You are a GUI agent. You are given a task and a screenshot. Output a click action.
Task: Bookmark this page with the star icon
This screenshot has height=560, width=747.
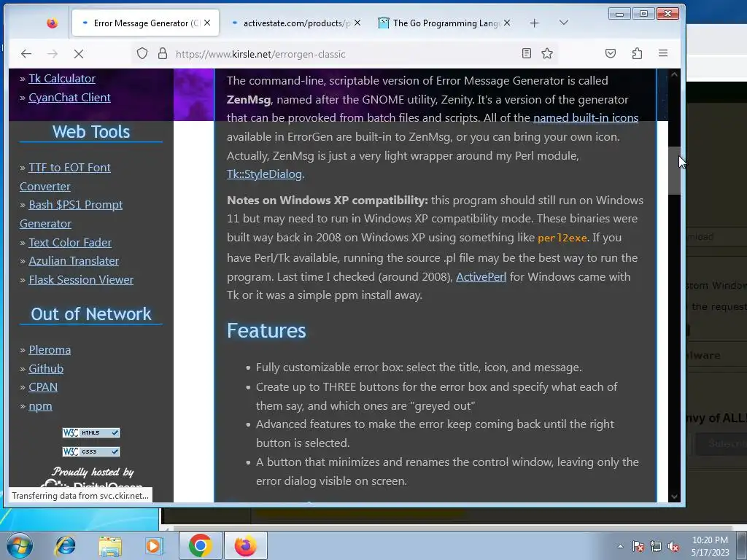pyautogui.click(x=547, y=53)
